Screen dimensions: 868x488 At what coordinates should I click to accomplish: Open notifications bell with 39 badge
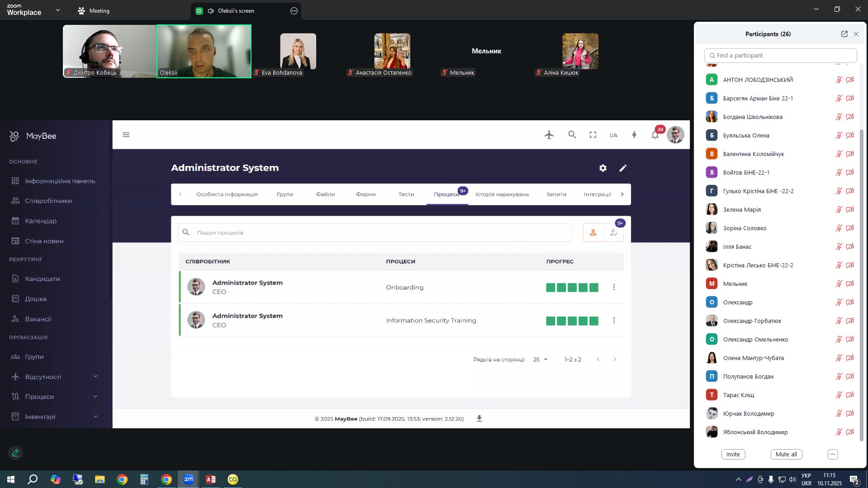655,135
